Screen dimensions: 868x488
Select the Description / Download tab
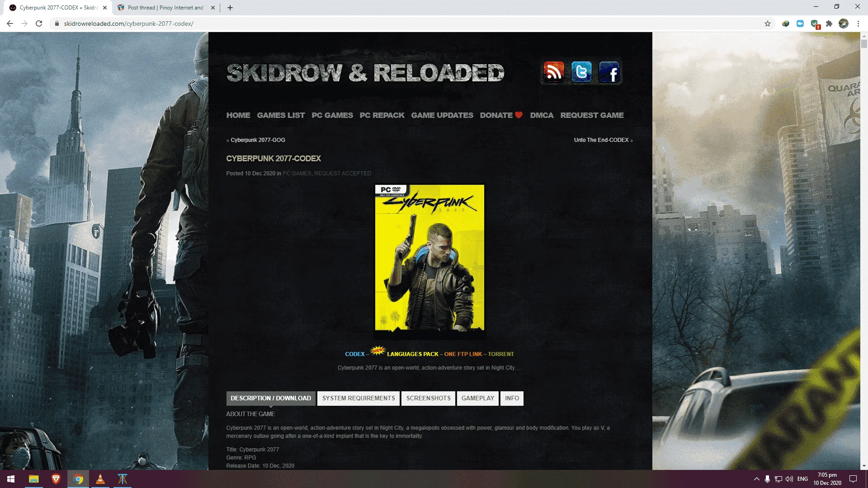271,398
